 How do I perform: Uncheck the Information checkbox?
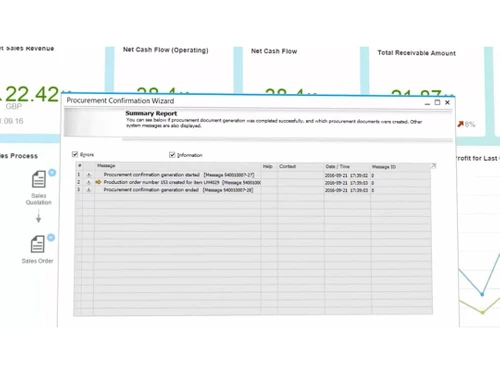pos(172,155)
